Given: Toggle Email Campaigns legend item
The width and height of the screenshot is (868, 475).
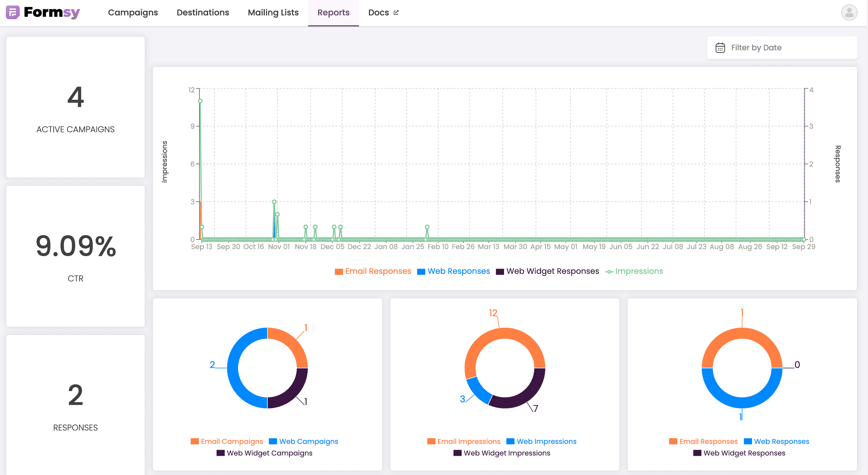Looking at the screenshot, I should 226,441.
